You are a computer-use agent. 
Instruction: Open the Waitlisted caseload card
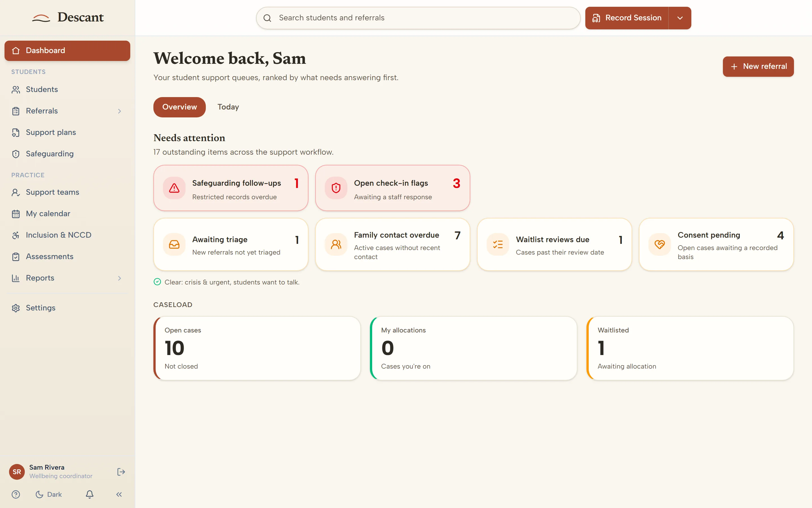point(690,349)
